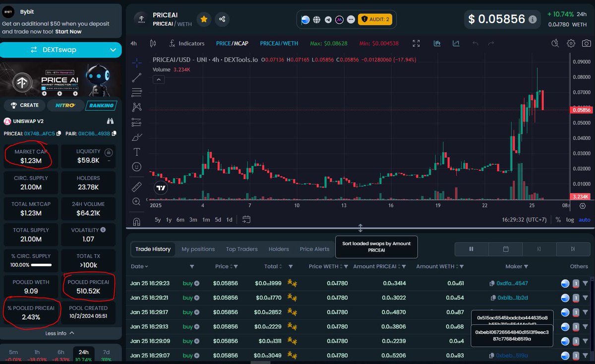
Task: Click Bybit Start Now link
Action: (x=68, y=32)
